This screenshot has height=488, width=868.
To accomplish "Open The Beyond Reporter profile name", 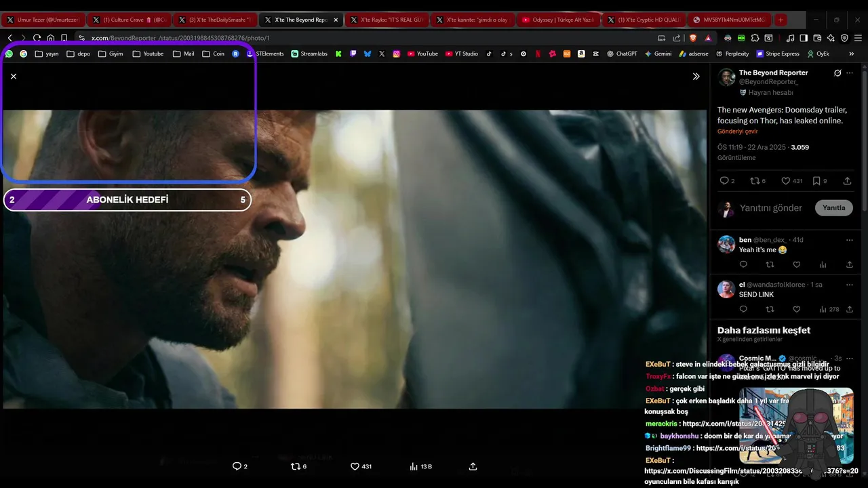I will tap(773, 73).
